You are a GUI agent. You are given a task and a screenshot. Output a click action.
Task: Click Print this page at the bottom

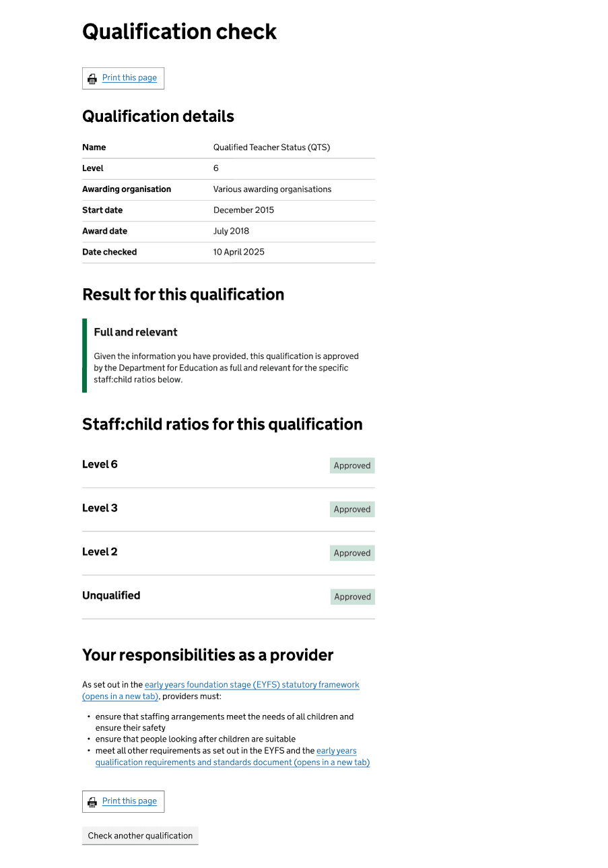[129, 801]
